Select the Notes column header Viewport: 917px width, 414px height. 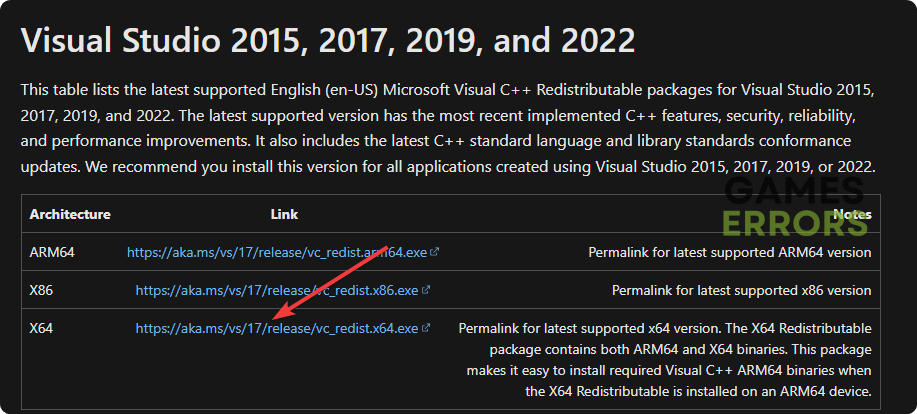852,214
